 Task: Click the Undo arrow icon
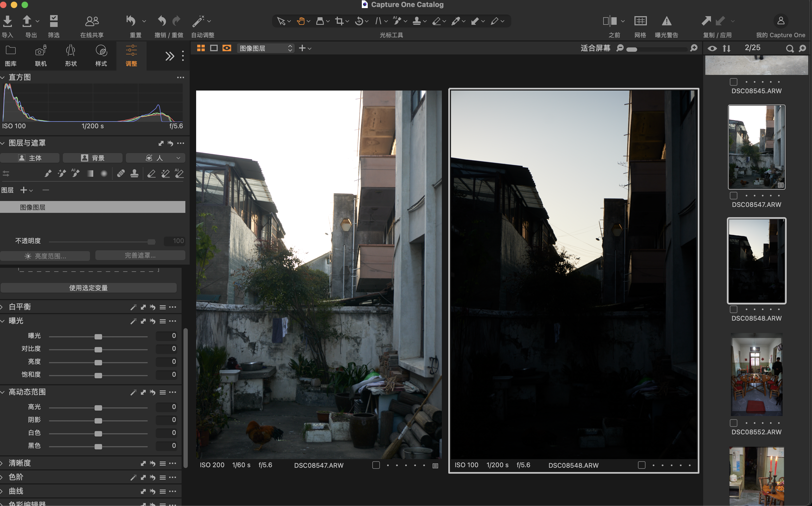click(x=162, y=21)
